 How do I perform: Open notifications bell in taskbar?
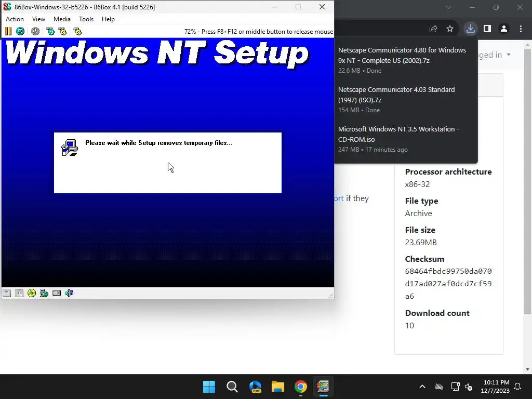point(518,387)
